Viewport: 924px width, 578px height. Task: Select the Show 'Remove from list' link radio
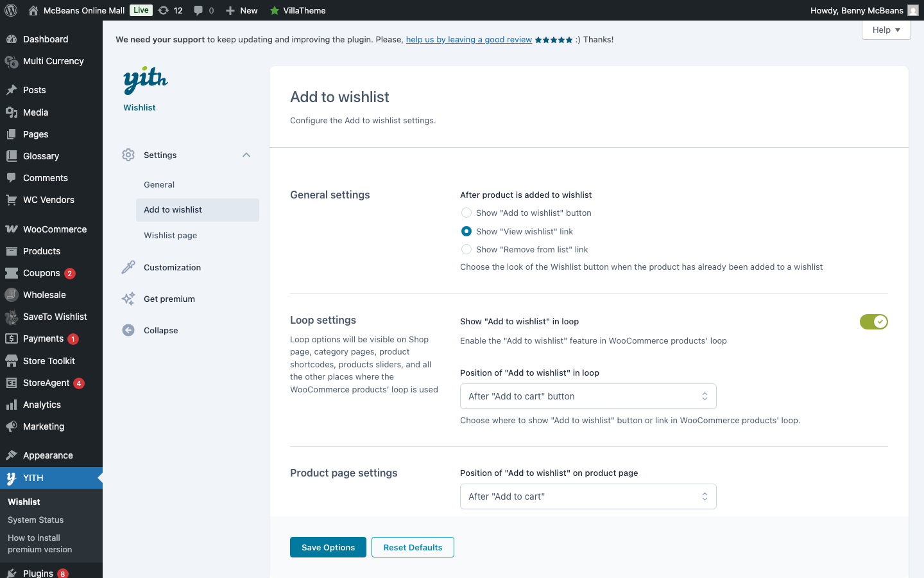coord(466,249)
